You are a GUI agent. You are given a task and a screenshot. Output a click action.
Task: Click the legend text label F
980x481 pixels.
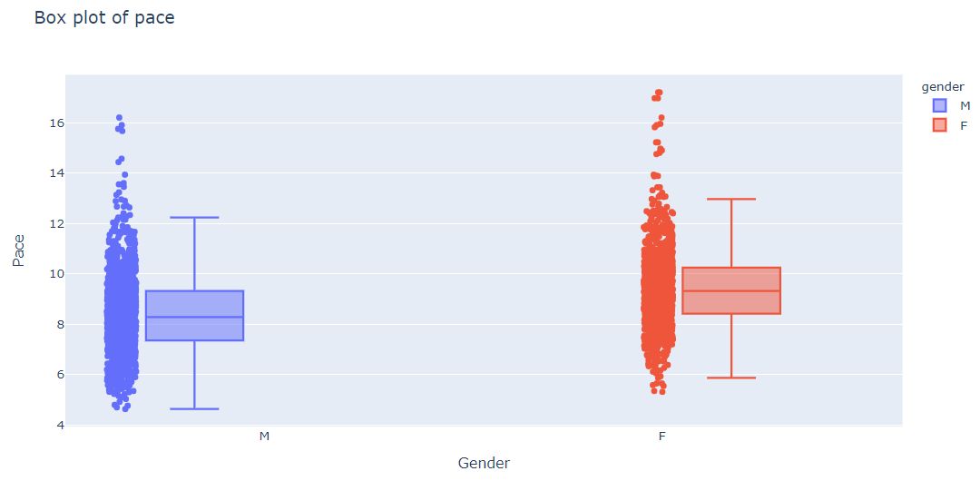click(965, 125)
